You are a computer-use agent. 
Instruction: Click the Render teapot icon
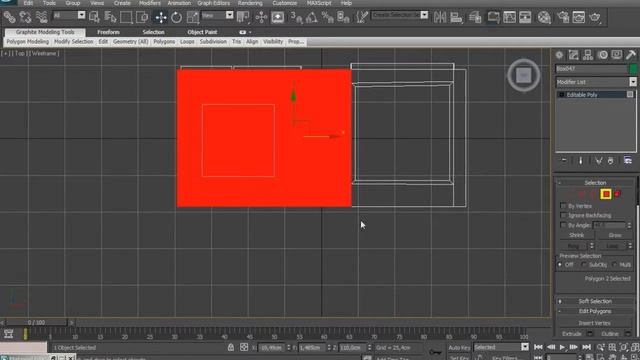(x=595, y=17)
